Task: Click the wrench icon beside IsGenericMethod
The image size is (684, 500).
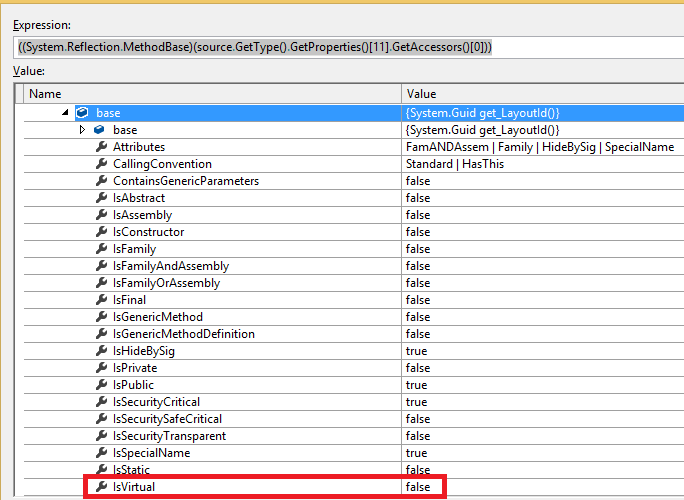Action: pos(101,317)
